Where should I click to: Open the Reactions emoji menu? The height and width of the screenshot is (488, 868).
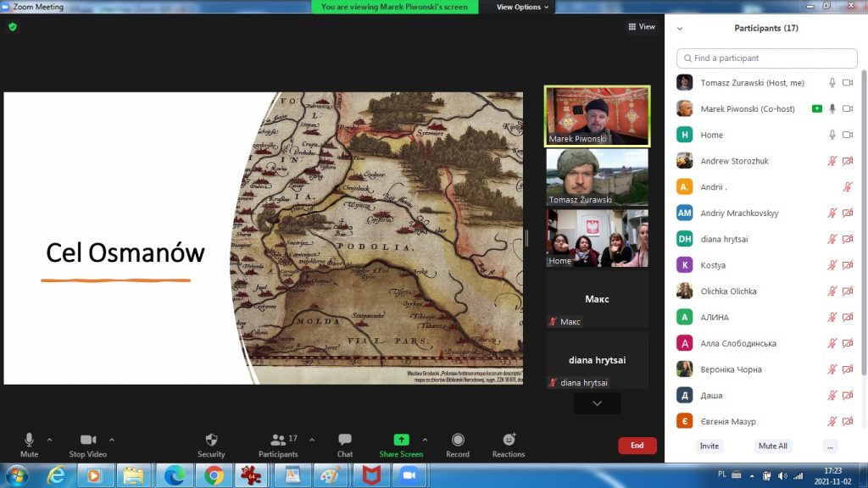(x=509, y=440)
